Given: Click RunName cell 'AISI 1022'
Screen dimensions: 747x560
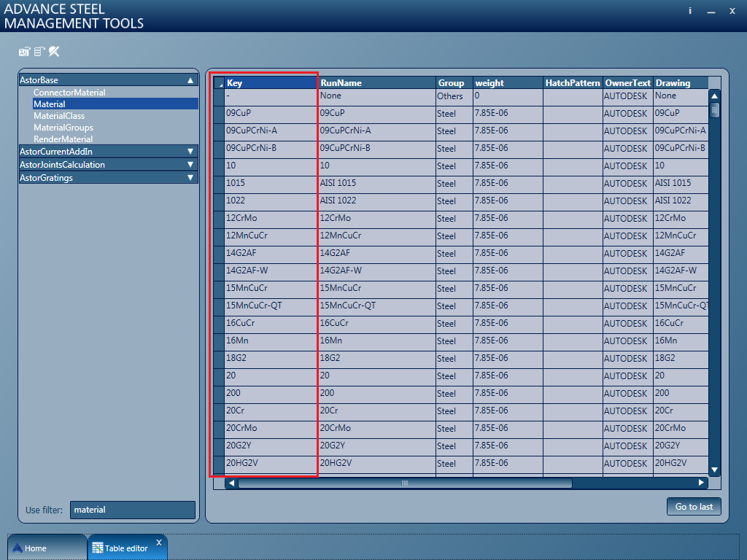Looking at the screenshot, I should 377,202.
